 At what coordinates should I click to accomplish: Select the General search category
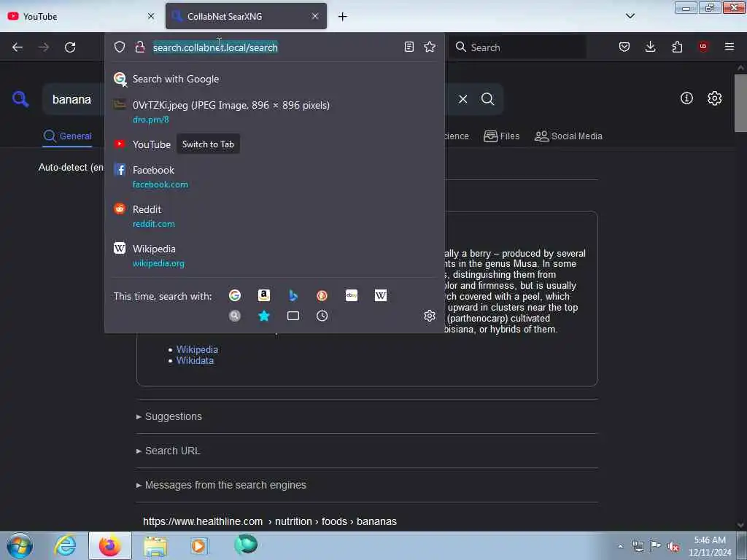67,136
